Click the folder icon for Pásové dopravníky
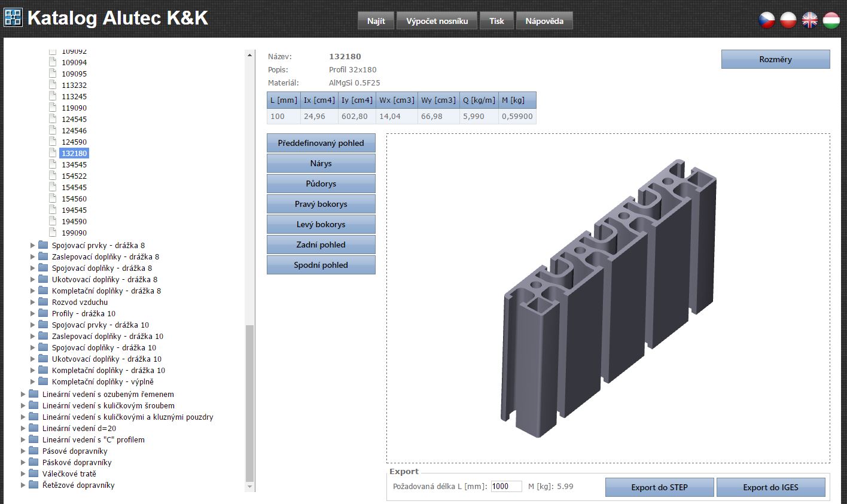The width and height of the screenshot is (847, 504). [33, 451]
